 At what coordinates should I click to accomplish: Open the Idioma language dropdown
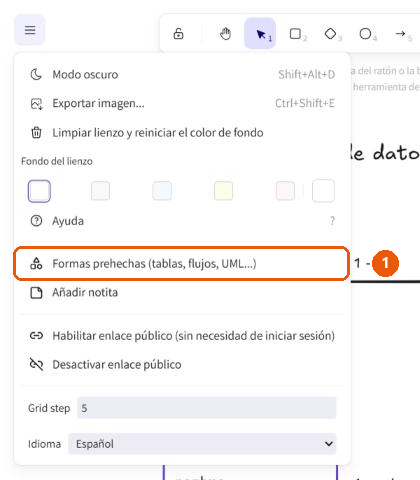202,444
